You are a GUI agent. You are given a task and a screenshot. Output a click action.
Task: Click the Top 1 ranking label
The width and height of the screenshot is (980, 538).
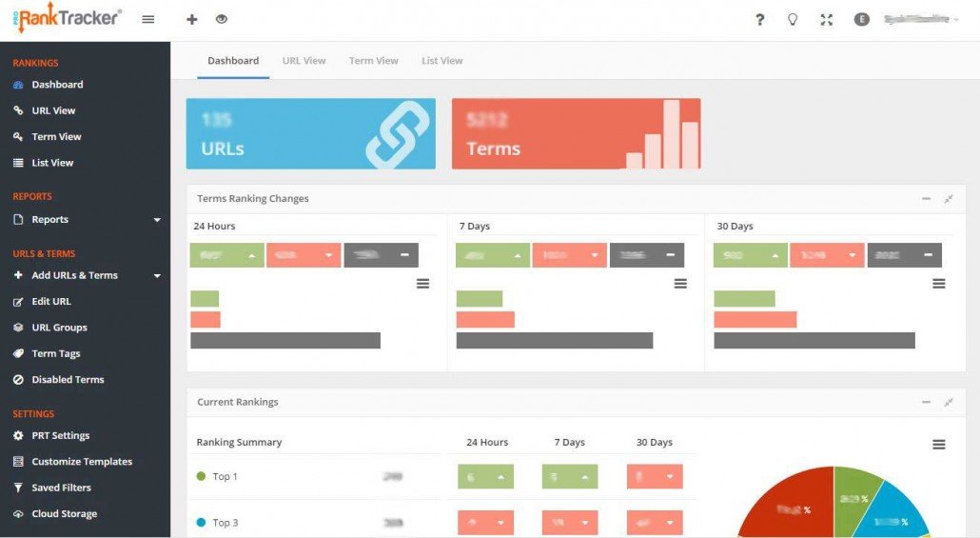[x=225, y=477]
